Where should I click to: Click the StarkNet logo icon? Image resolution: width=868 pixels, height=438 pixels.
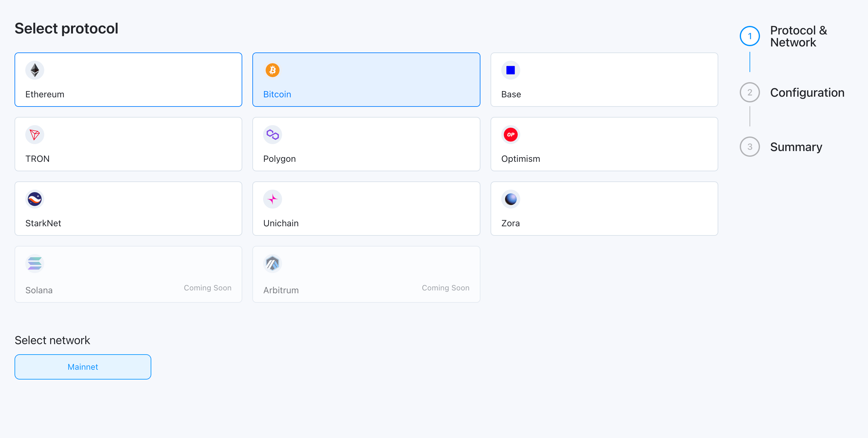35,199
